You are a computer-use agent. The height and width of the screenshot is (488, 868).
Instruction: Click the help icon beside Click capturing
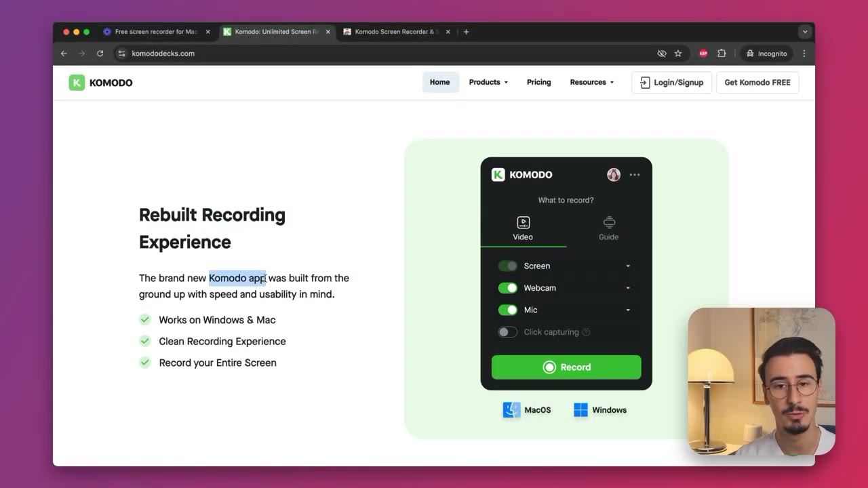tap(586, 332)
